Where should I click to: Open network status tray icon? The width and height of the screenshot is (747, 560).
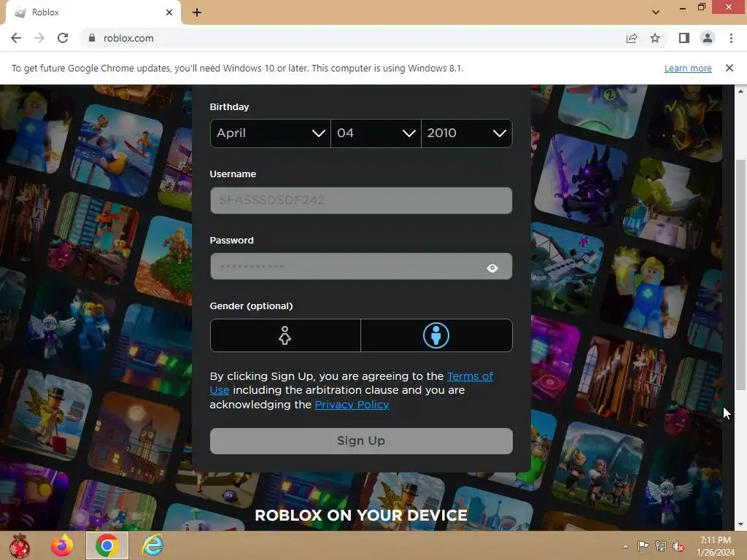661,546
